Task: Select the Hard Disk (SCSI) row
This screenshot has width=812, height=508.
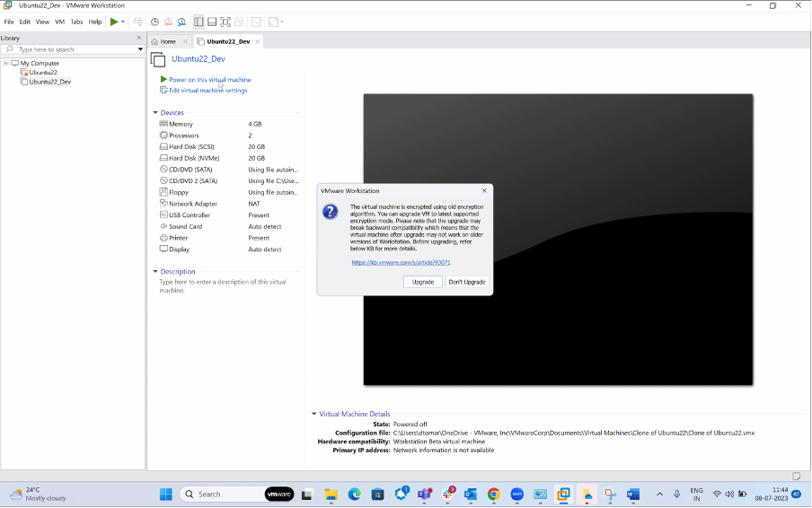Action: (229, 147)
